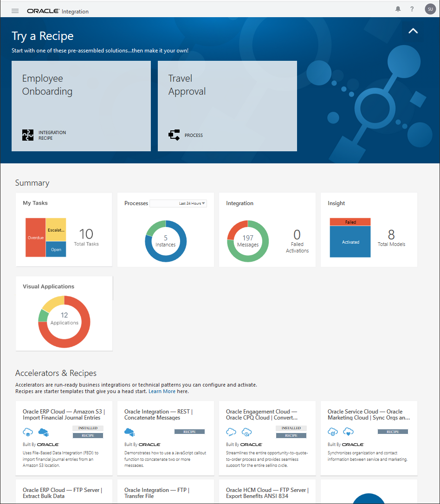This screenshot has height=504, width=440.
Task: Click first cloud icon on Service Cloud card
Action: [333, 432]
